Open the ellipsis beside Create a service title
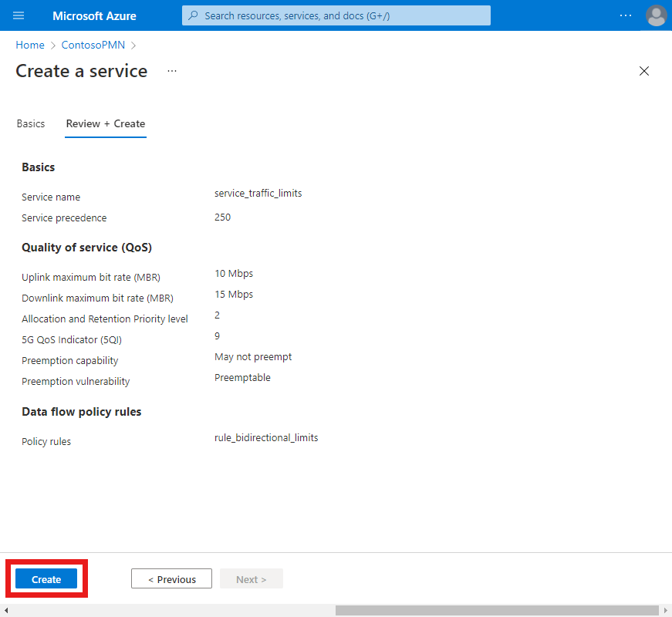Image resolution: width=672 pixels, height=617 pixels. (x=171, y=70)
